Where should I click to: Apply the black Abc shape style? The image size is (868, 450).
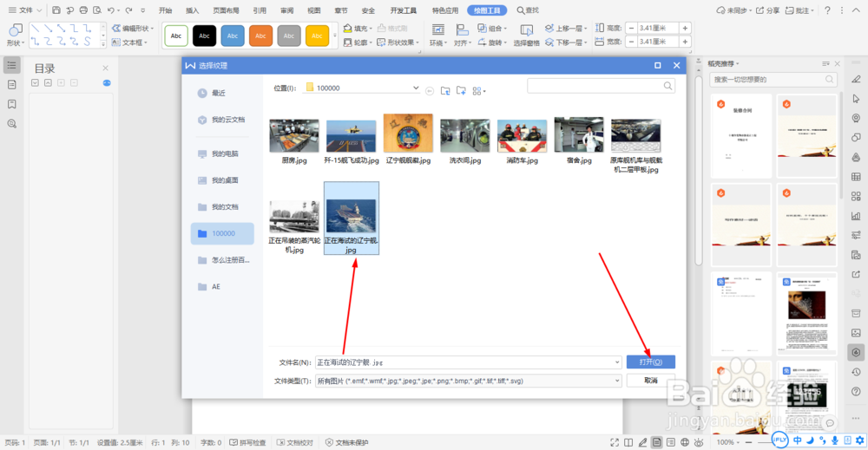pyautogui.click(x=204, y=36)
